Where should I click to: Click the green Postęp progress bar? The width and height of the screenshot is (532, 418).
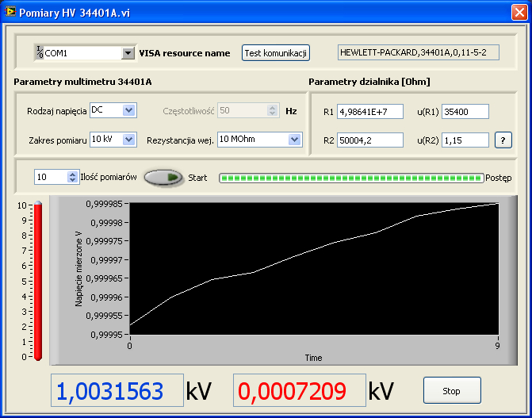pyautogui.click(x=351, y=178)
